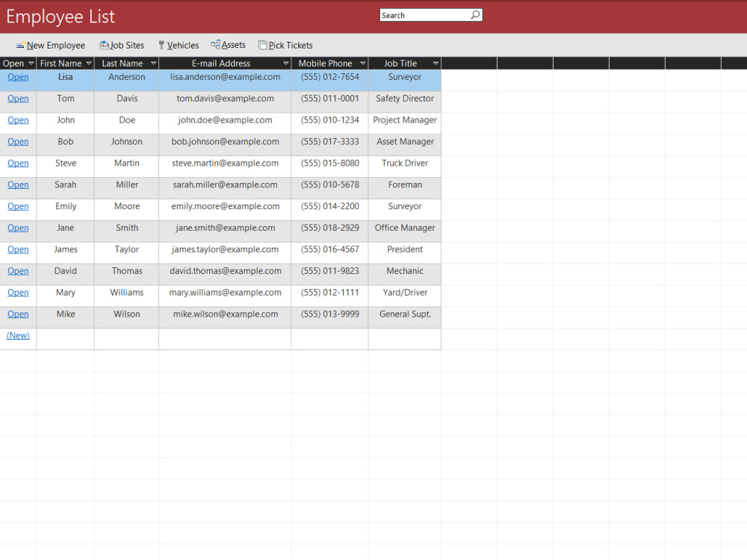Image resolution: width=747 pixels, height=560 pixels.
Task: Select the emily.moore@example.com cell
Action: point(225,210)
